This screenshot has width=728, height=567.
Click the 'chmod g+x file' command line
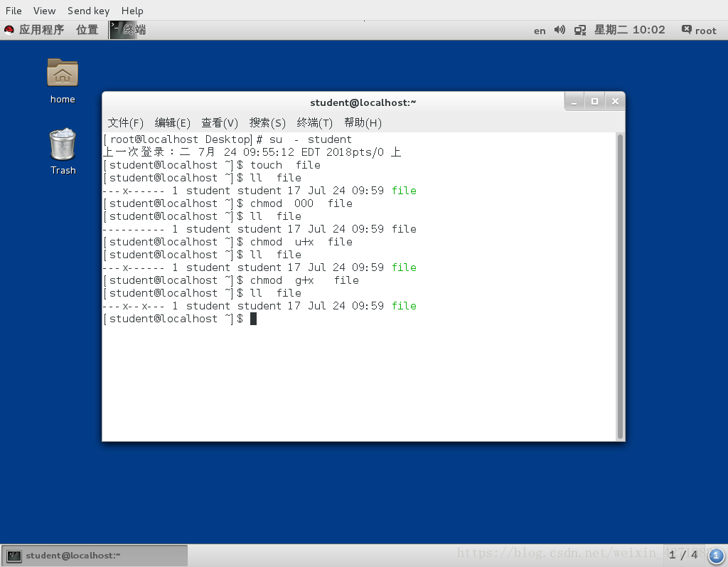click(x=231, y=281)
